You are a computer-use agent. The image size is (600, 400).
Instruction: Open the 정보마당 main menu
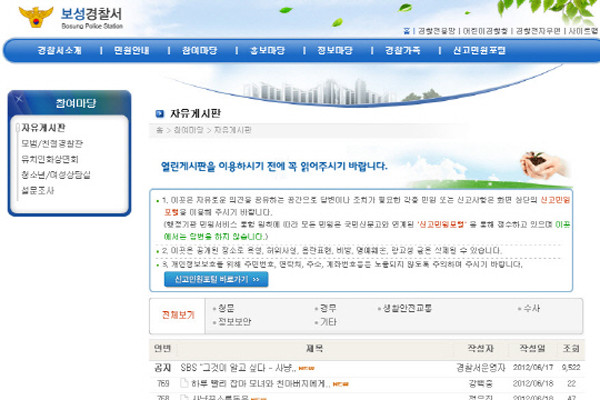click(335, 51)
